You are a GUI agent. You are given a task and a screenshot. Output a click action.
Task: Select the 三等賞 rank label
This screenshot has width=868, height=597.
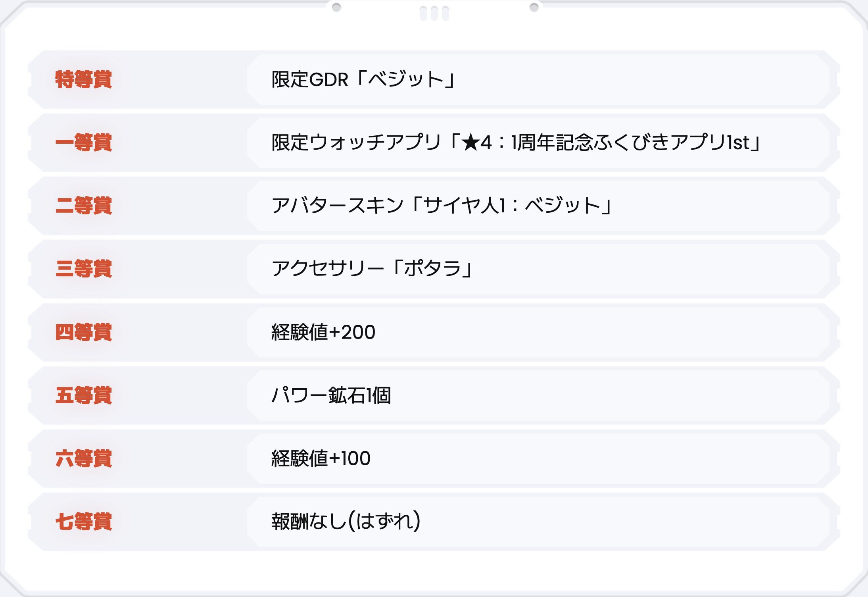(84, 269)
